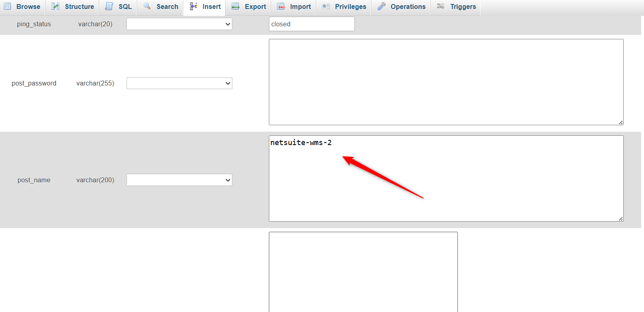Screen dimensions: 644x312
Task: Click the varchar(200) type text
Action: 95,180
